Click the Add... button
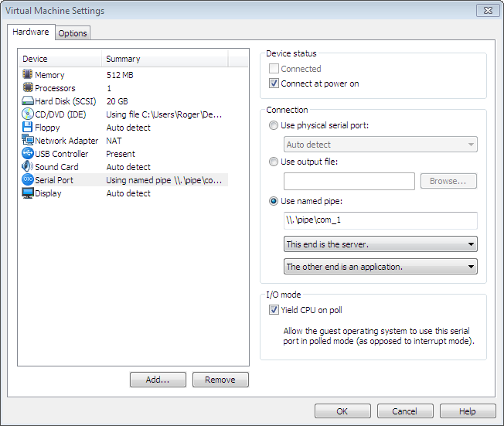This screenshot has width=504, height=426. [x=158, y=380]
